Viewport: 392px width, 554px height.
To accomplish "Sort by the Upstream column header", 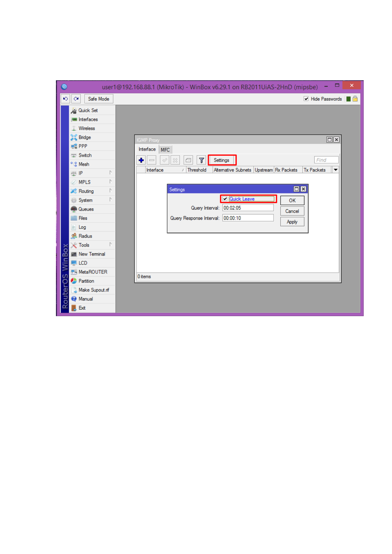I will (264, 170).
